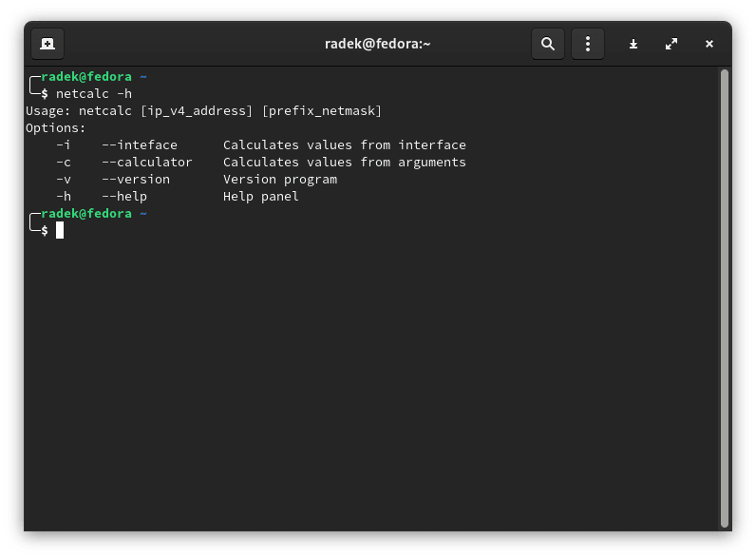Click the terminal cursor at the prompt

[x=60, y=230]
